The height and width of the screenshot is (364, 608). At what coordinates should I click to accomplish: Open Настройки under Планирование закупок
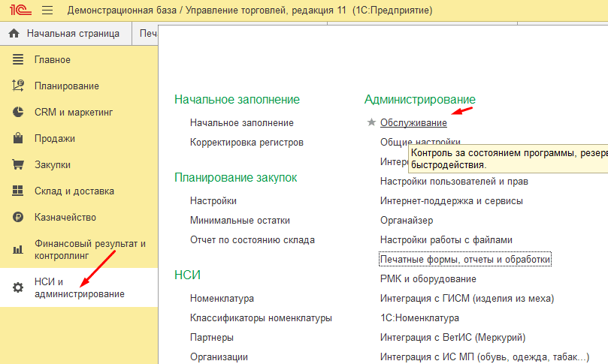coord(213,201)
